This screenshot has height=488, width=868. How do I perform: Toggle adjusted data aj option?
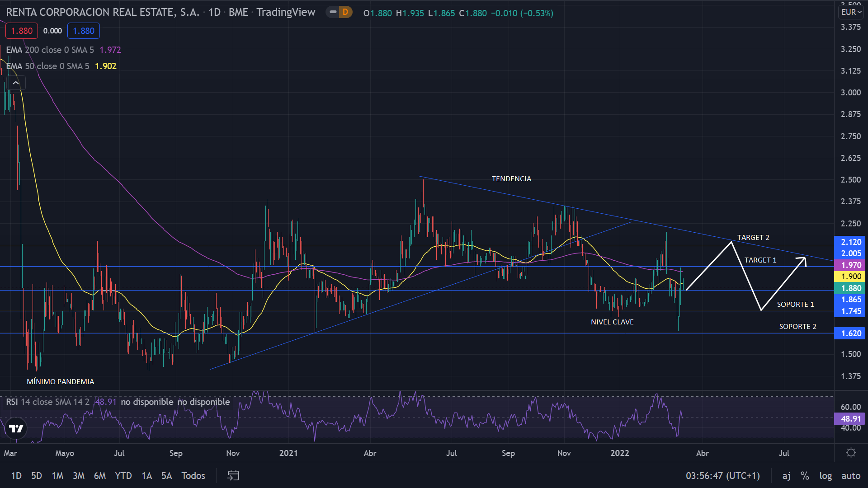click(x=787, y=475)
